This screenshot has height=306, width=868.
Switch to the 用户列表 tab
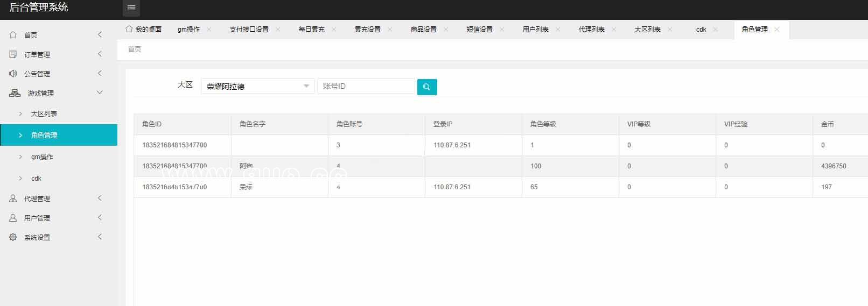535,30
